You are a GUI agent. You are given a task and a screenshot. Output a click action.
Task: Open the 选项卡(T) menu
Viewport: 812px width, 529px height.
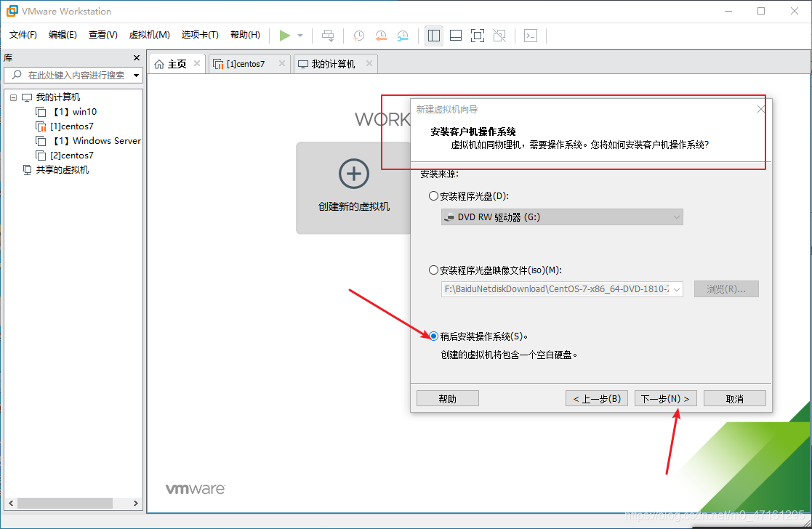[x=200, y=35]
